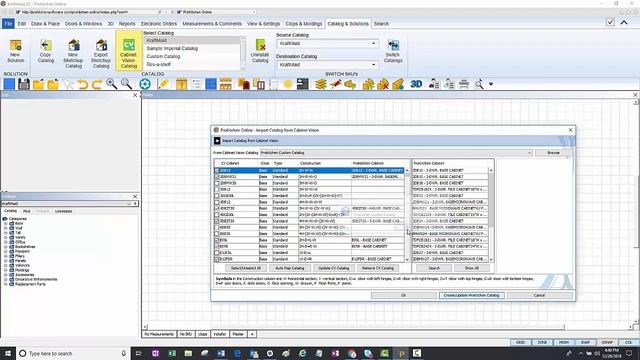The image size is (640, 360).
Task: Toggle checkbox for the 4DB2T30 row
Action: point(217,209)
